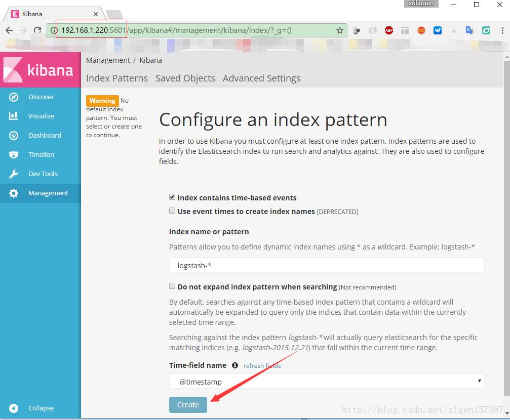Click the Collapse label in sidebar
This screenshot has width=510, height=420.
[x=41, y=408]
